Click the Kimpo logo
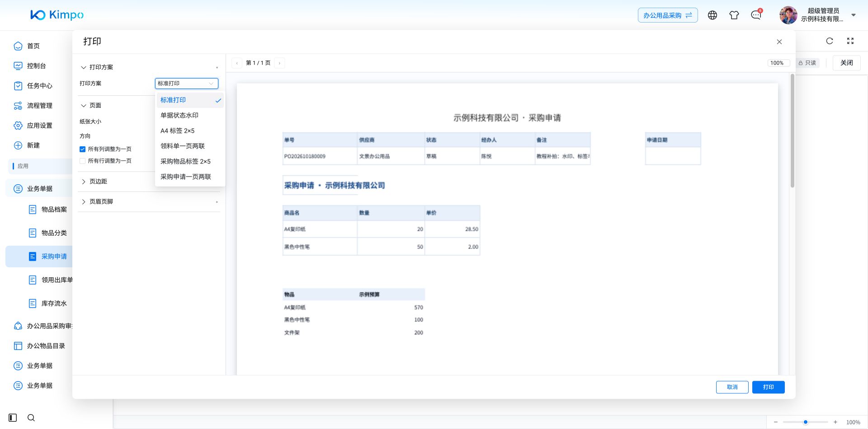This screenshot has width=868, height=429. (57, 15)
